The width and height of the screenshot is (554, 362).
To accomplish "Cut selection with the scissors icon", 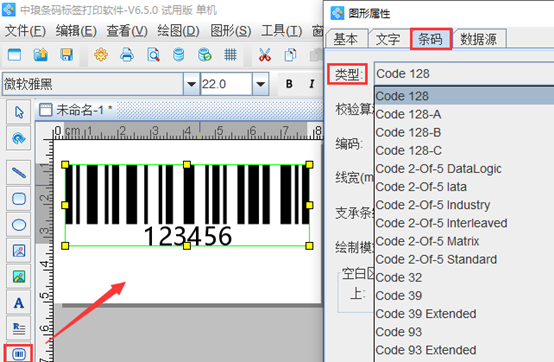I will coord(265,55).
